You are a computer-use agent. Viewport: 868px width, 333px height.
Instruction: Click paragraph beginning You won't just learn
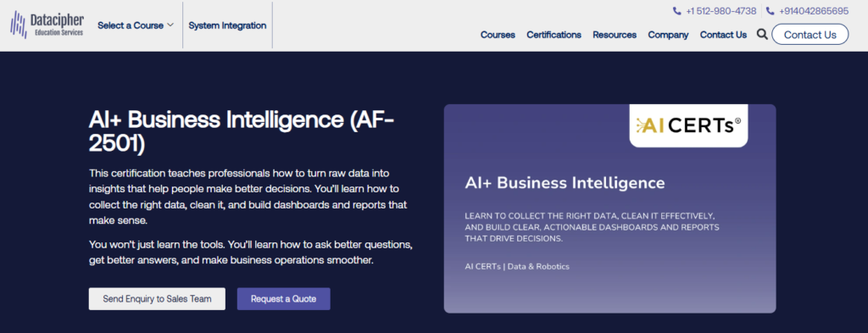tap(250, 252)
